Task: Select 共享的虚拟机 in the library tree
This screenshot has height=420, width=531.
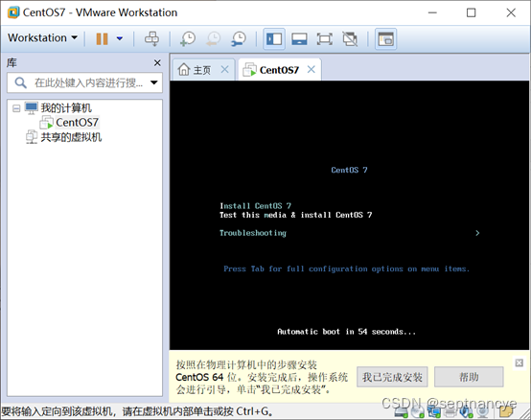Action: point(71,137)
